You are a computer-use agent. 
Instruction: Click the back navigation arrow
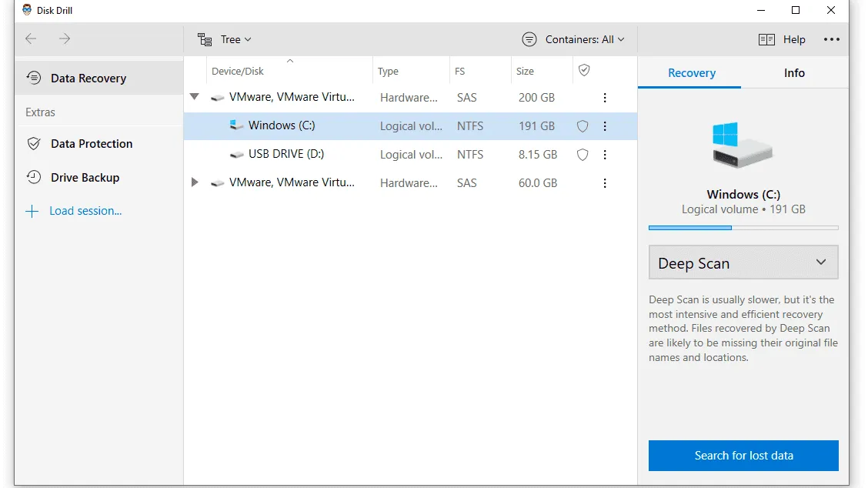click(31, 38)
